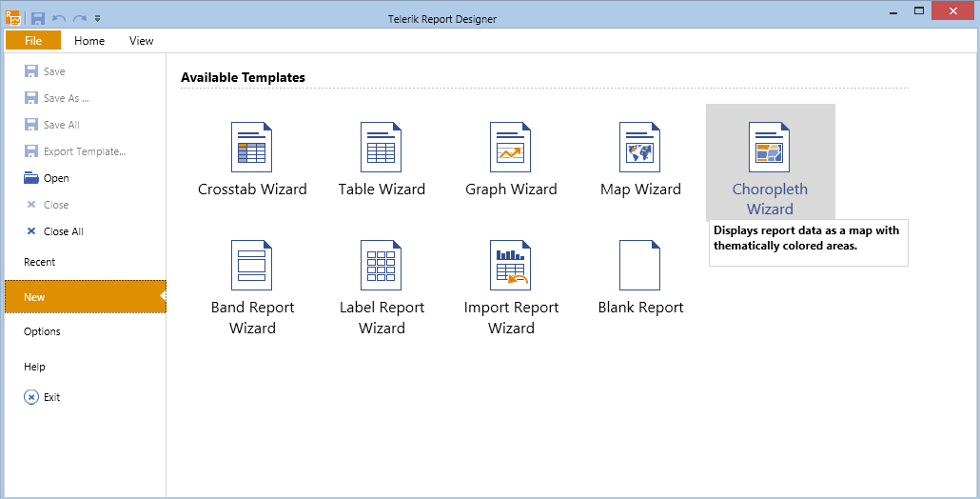This screenshot has width=980, height=499.
Task: Open the Band Report Wizard
Action: (252, 289)
